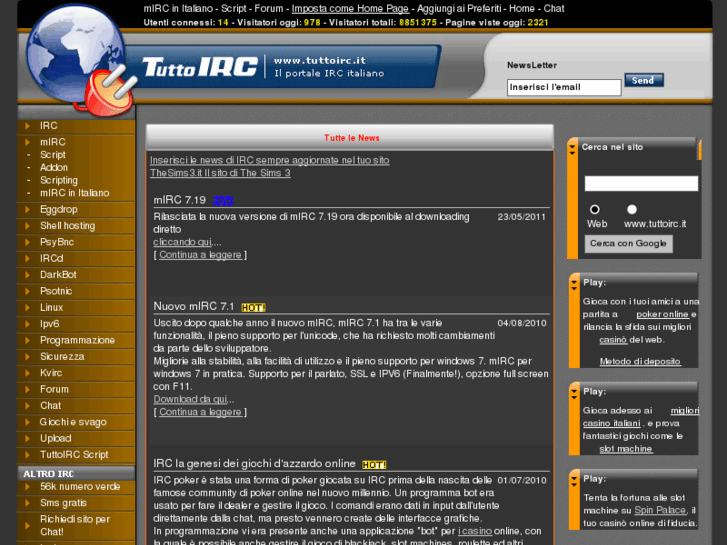Click the 'poker online' link
The height and width of the screenshot is (545, 727).
[x=662, y=314]
